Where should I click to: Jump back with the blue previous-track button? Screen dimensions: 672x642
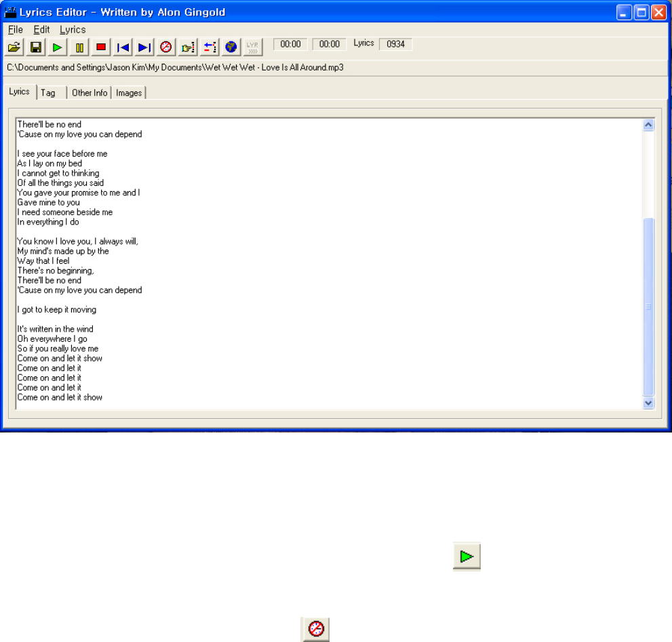pyautogui.click(x=123, y=47)
